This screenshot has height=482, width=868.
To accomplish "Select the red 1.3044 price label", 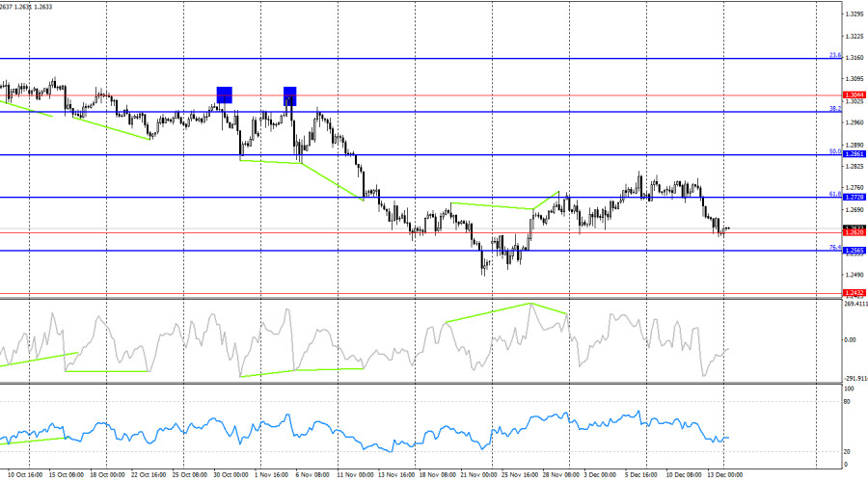I will [x=854, y=94].
